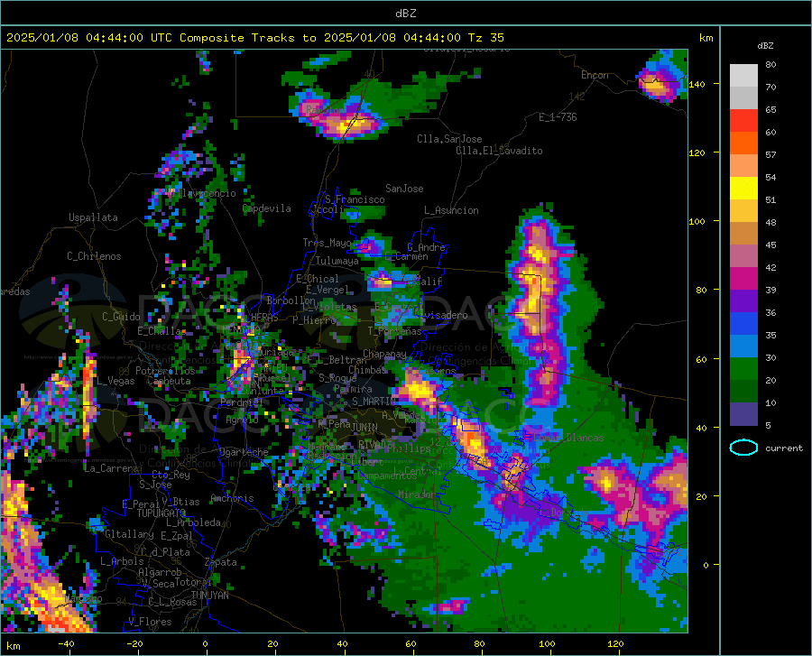The image size is (812, 656).
Task: Click the 'TUPUNGATO' city label
Action: (161, 513)
